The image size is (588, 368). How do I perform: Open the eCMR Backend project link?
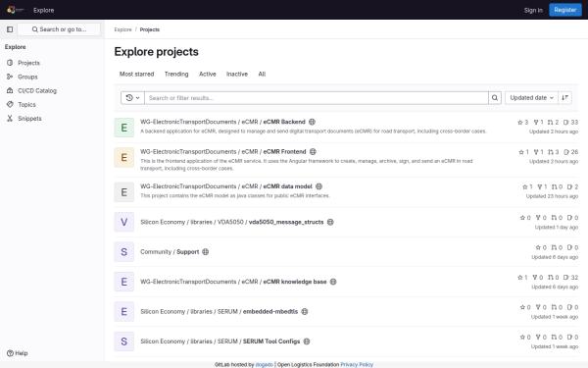(222, 122)
